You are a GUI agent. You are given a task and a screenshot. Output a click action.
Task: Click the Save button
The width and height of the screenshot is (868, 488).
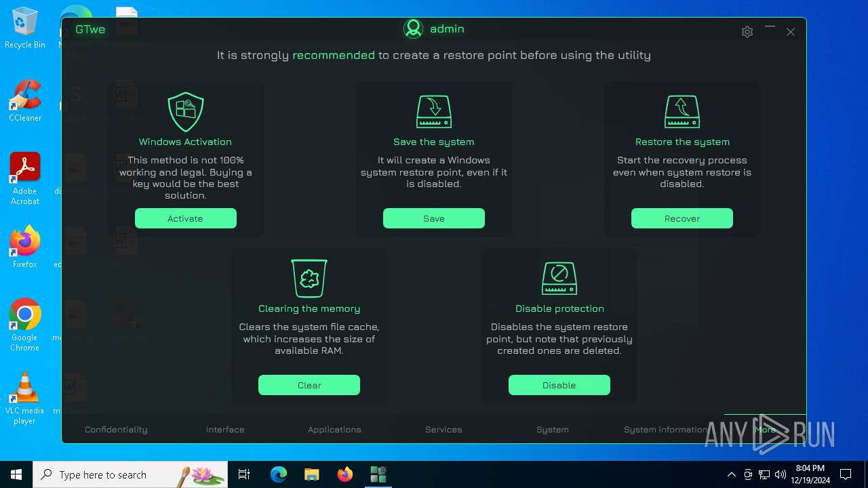pyautogui.click(x=434, y=218)
